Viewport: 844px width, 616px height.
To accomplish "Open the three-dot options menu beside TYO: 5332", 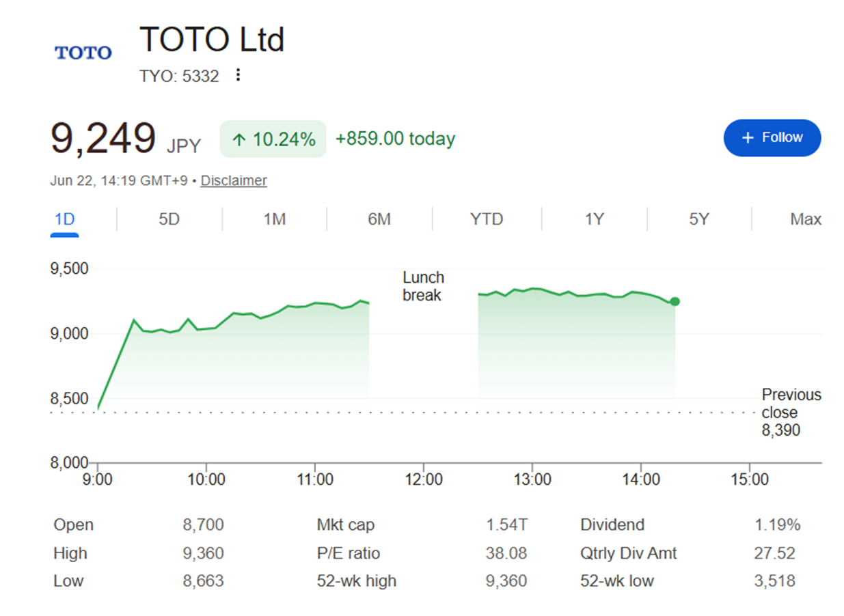I will pyautogui.click(x=238, y=75).
